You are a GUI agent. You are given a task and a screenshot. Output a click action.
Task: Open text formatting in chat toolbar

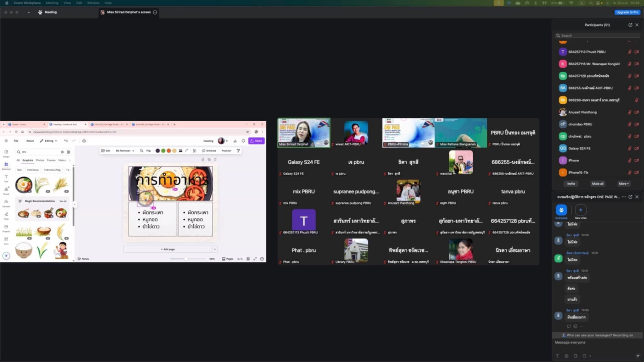coord(557,356)
